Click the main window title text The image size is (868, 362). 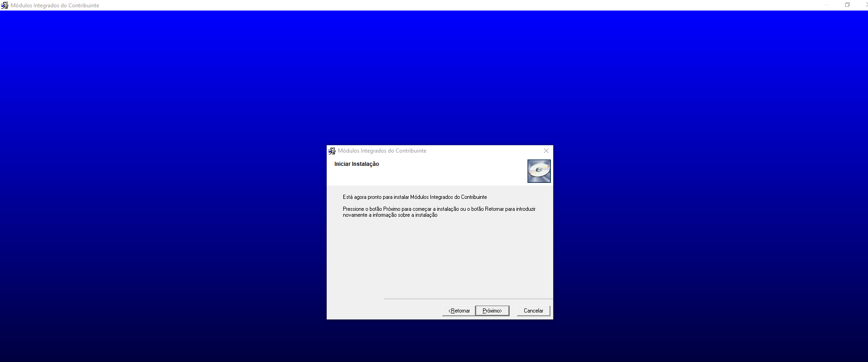coord(55,5)
